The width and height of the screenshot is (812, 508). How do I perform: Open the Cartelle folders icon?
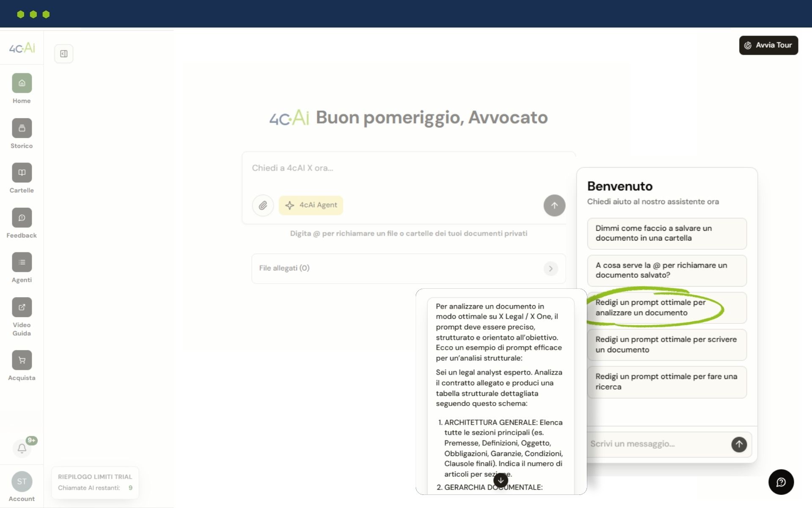point(22,173)
